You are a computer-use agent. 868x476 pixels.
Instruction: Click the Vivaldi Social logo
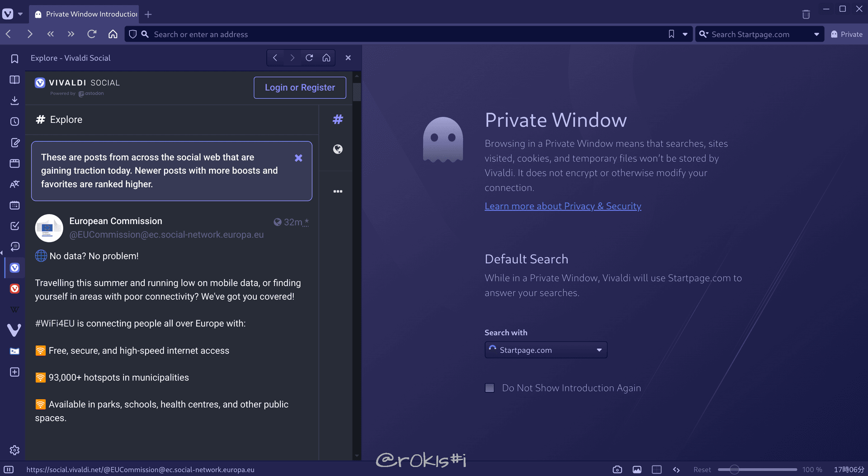tap(77, 87)
